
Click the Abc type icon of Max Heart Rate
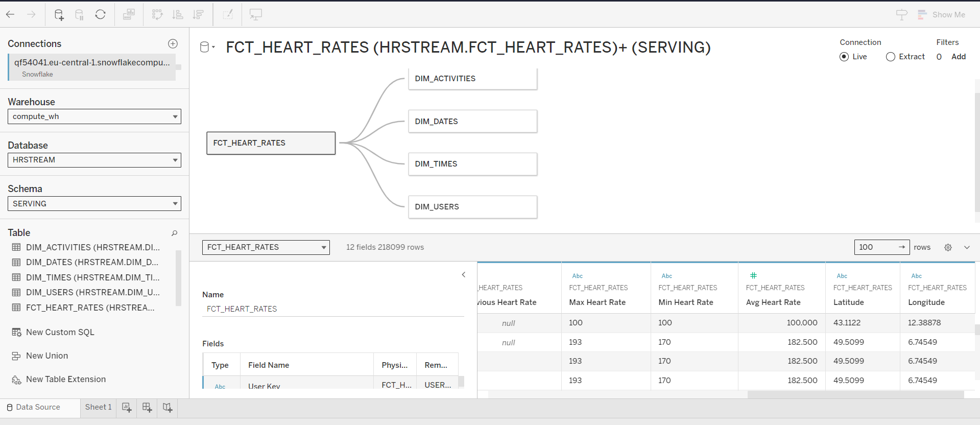click(x=577, y=276)
